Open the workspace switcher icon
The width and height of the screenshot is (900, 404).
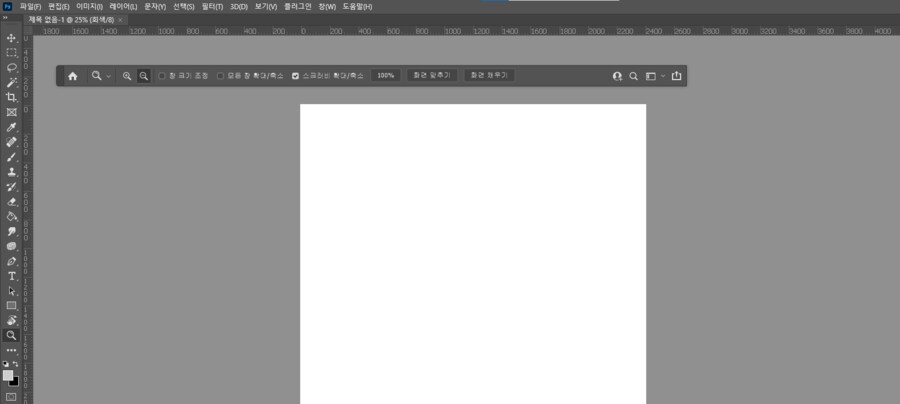tap(651, 76)
